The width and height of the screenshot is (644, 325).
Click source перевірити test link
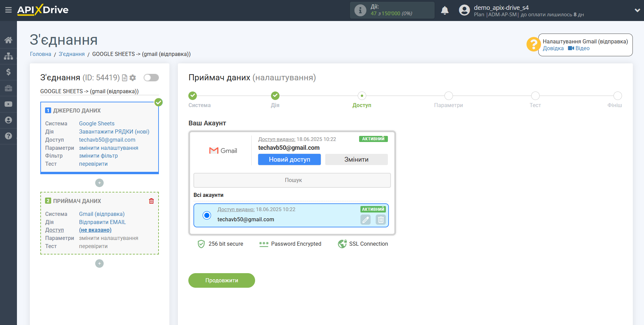(x=93, y=164)
